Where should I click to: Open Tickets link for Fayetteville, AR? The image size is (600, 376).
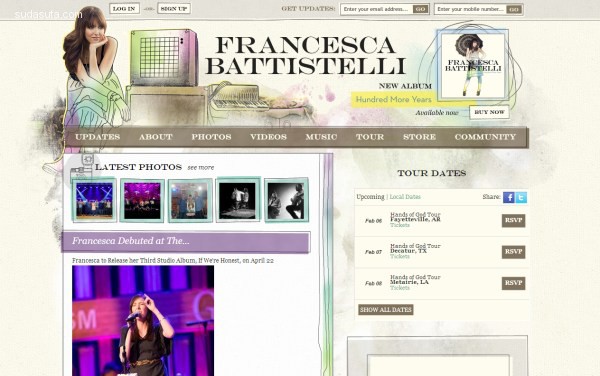click(400, 225)
